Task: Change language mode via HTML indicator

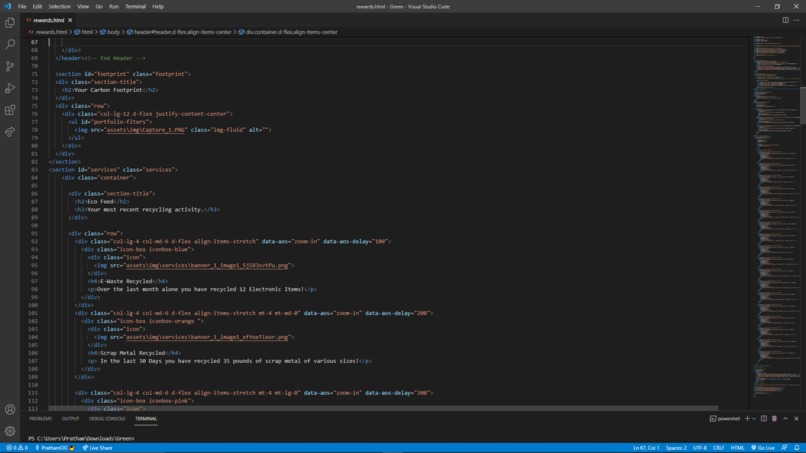Action: pyautogui.click(x=737, y=448)
